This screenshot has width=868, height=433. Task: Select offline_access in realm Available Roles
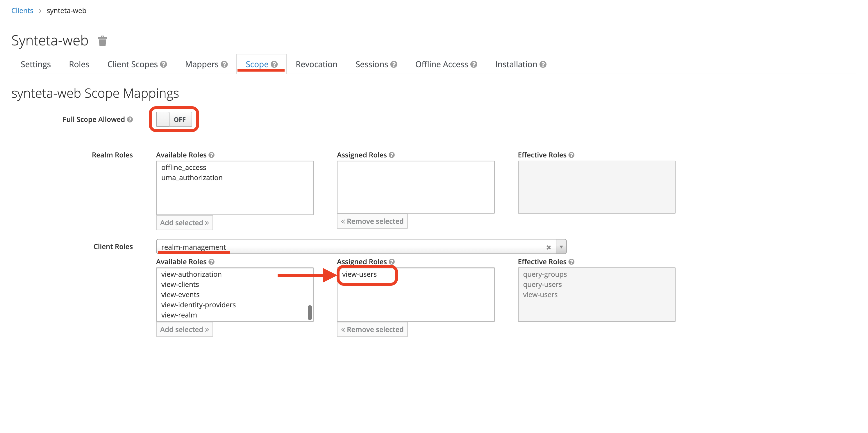point(184,167)
